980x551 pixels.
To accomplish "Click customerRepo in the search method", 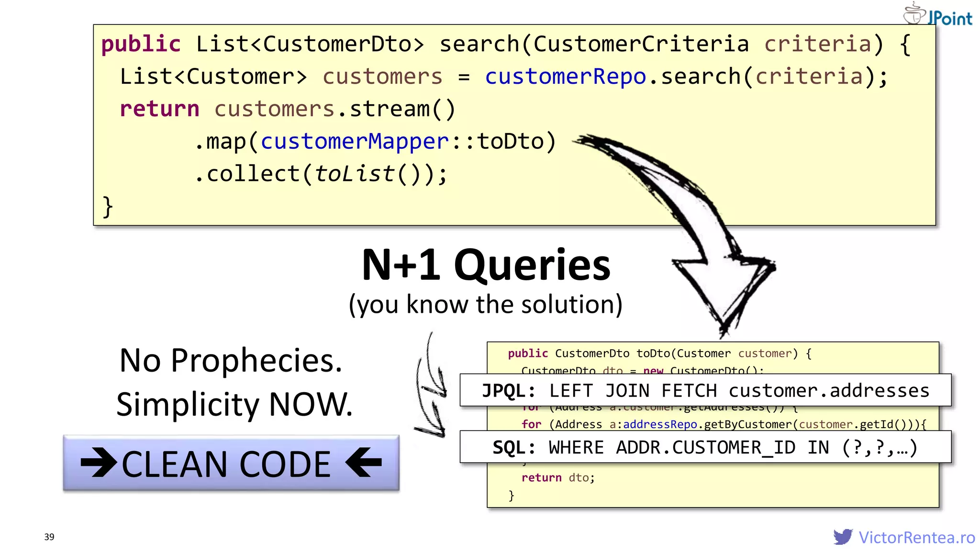I will tap(565, 77).
